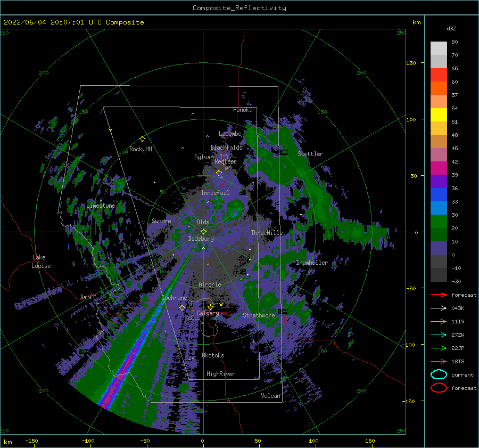Viewport: 479px width, 448px height.
Task: Click the red forecast ellipse symbol
Action: (439, 388)
